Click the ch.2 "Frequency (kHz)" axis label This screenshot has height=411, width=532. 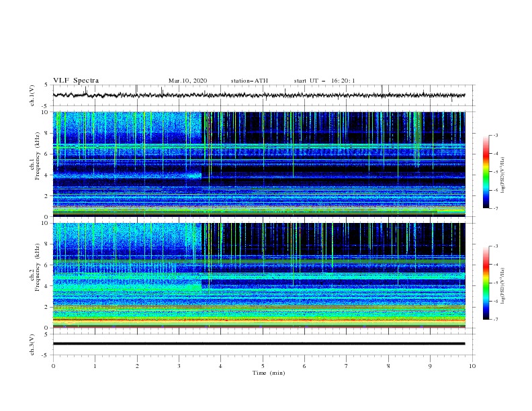(x=38, y=267)
